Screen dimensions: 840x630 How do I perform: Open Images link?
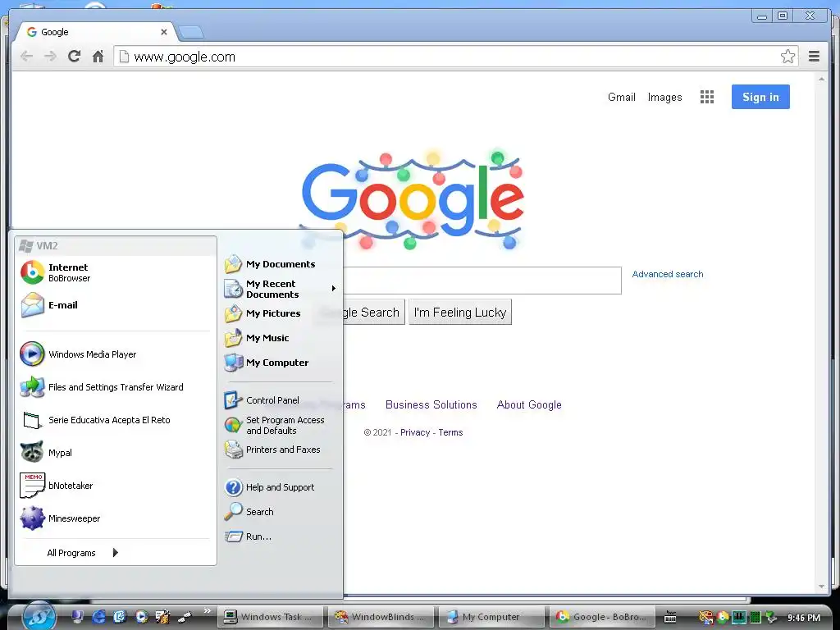664,97
